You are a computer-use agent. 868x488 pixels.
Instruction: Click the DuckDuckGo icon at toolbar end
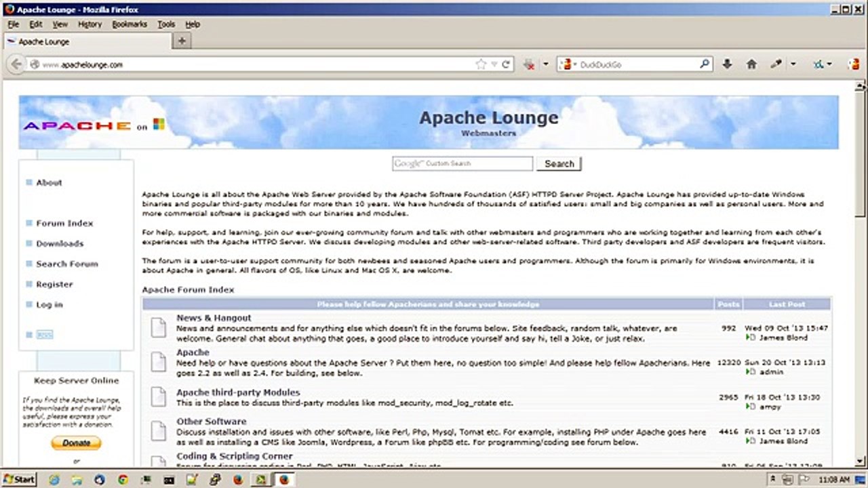(x=854, y=64)
